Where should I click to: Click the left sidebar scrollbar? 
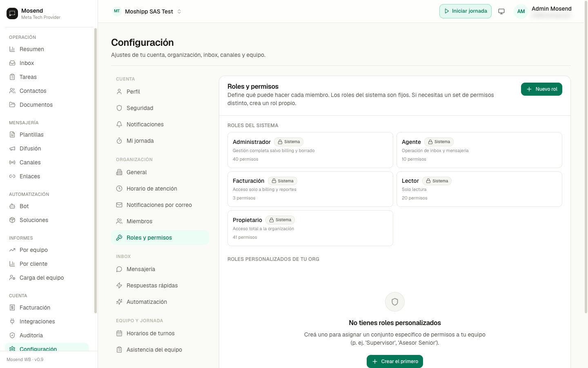[96, 170]
